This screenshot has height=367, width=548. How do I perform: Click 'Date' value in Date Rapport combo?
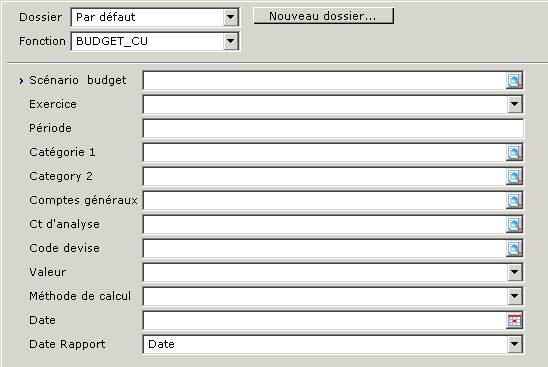[x=161, y=344]
